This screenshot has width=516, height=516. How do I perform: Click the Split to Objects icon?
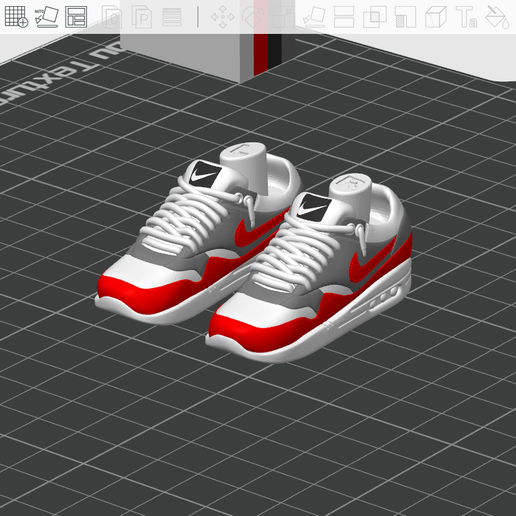tap(112, 16)
